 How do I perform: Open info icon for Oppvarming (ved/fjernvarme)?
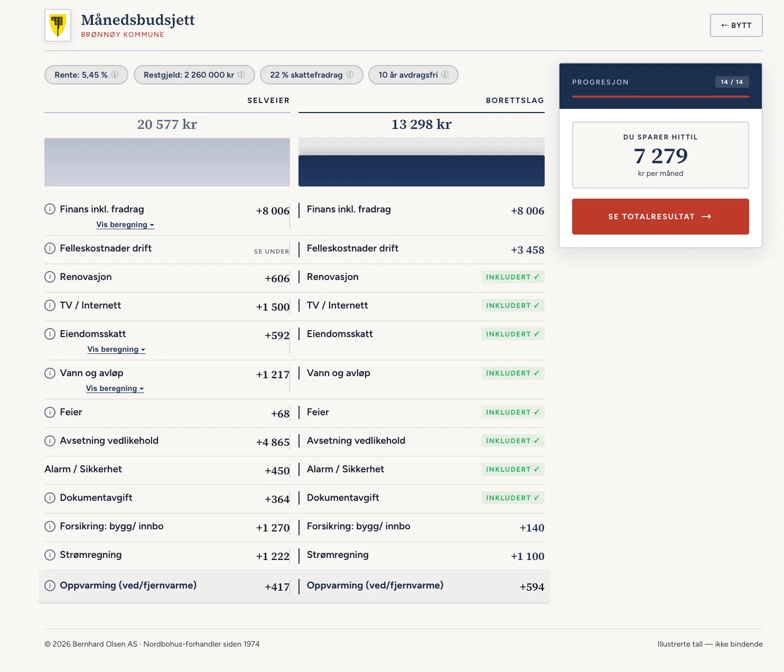click(50, 585)
